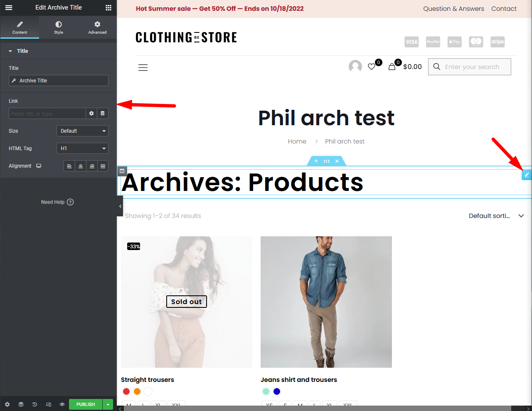The width and height of the screenshot is (532, 411).
Task: Click the Phil arch test page title
Action: (x=326, y=118)
